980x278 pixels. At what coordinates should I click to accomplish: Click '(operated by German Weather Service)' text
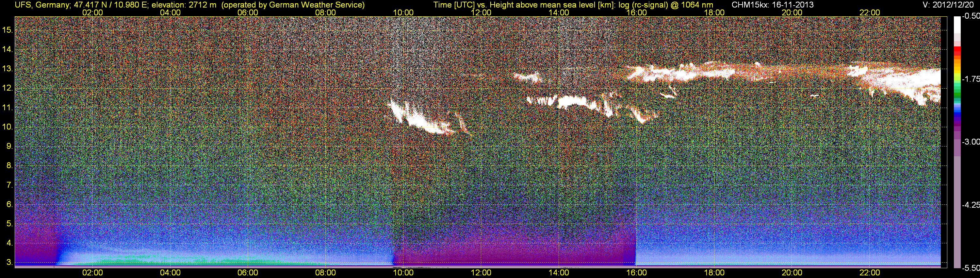(x=293, y=5)
